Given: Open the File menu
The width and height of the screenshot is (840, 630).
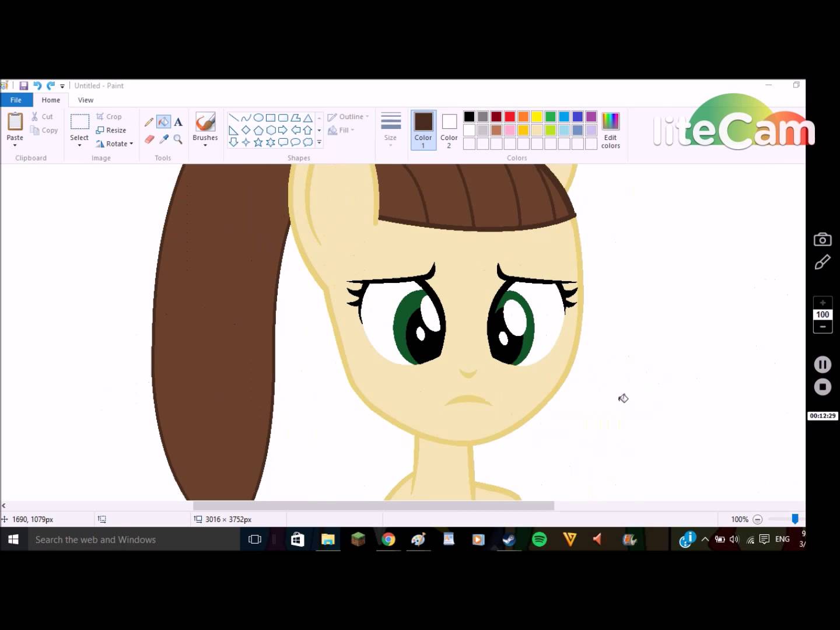Looking at the screenshot, I should pos(16,100).
